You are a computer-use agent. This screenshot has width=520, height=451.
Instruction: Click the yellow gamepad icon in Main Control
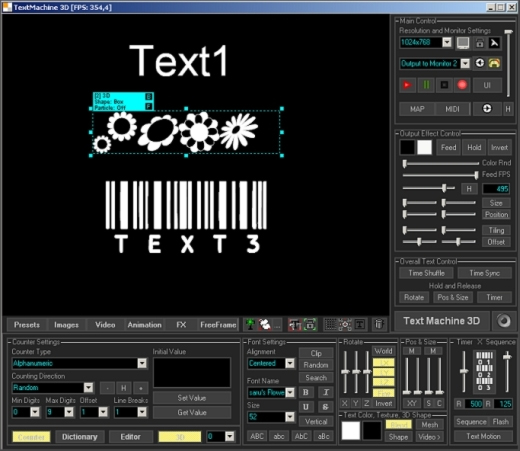[x=494, y=63]
